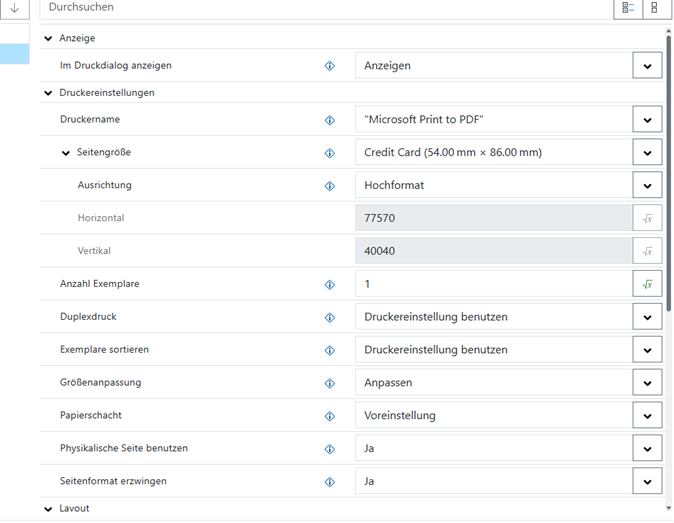Select the Vertikal label
This screenshot has height=523, width=674.
(94, 251)
